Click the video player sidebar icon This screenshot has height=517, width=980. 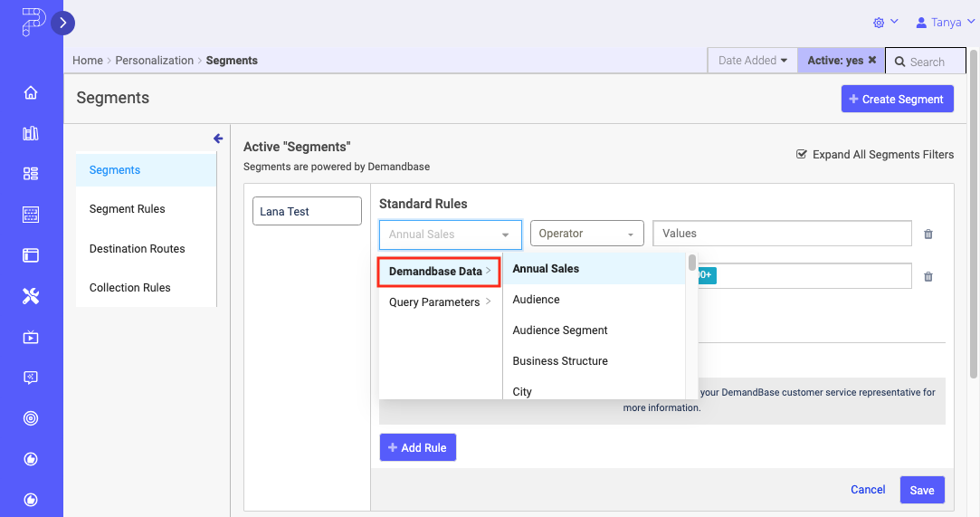coord(31,338)
